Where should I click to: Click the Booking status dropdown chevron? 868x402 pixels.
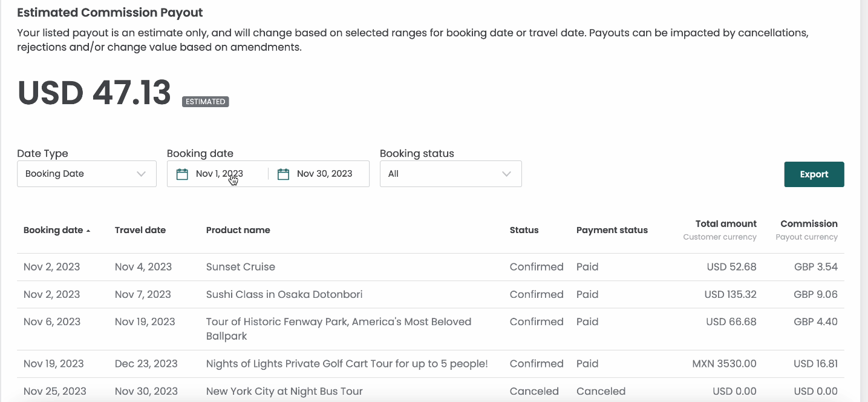coord(507,174)
